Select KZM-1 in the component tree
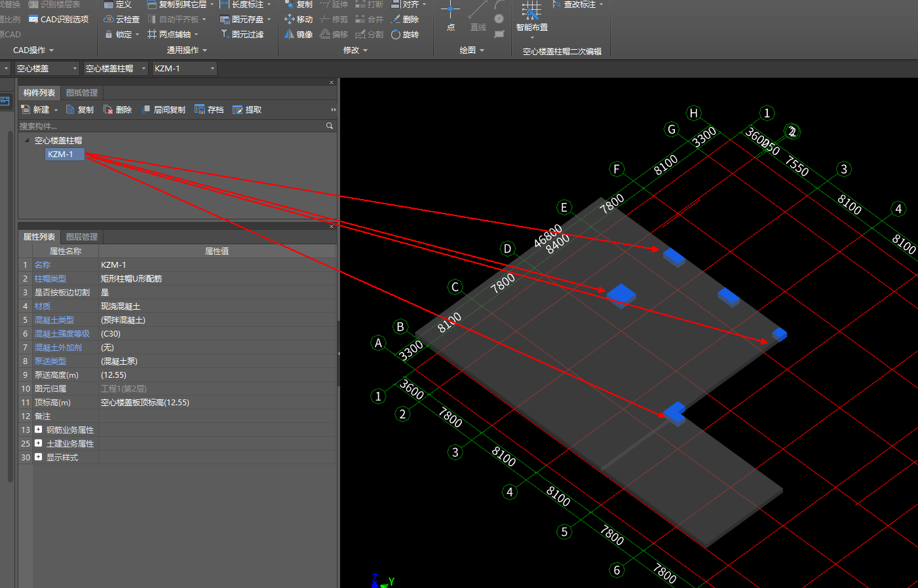The image size is (918, 588). (x=64, y=154)
